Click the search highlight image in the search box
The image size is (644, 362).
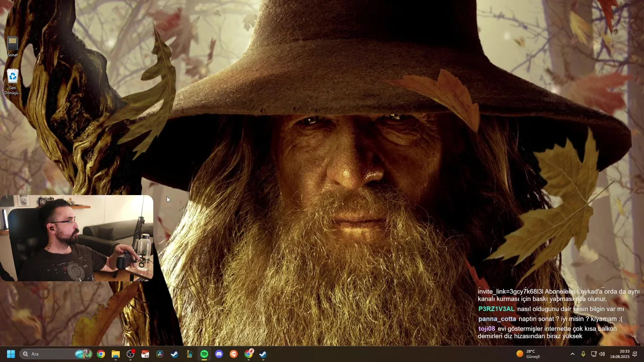84,354
